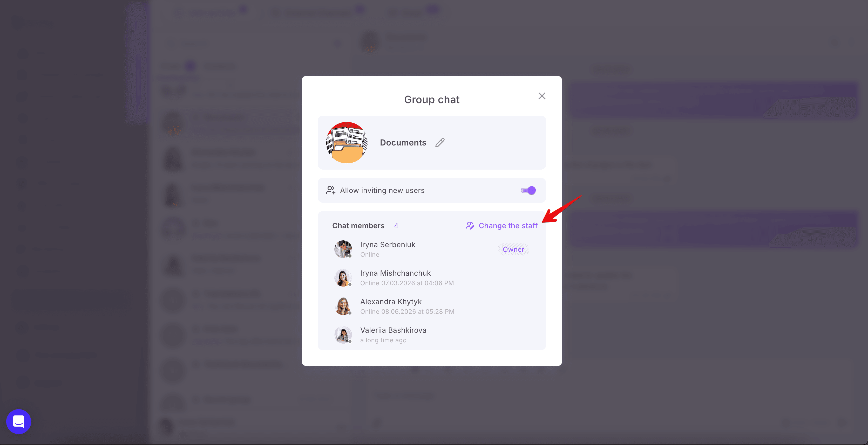Viewport: 868px width, 445px height.
Task: Open the support chat widget bubble
Action: [x=18, y=421]
